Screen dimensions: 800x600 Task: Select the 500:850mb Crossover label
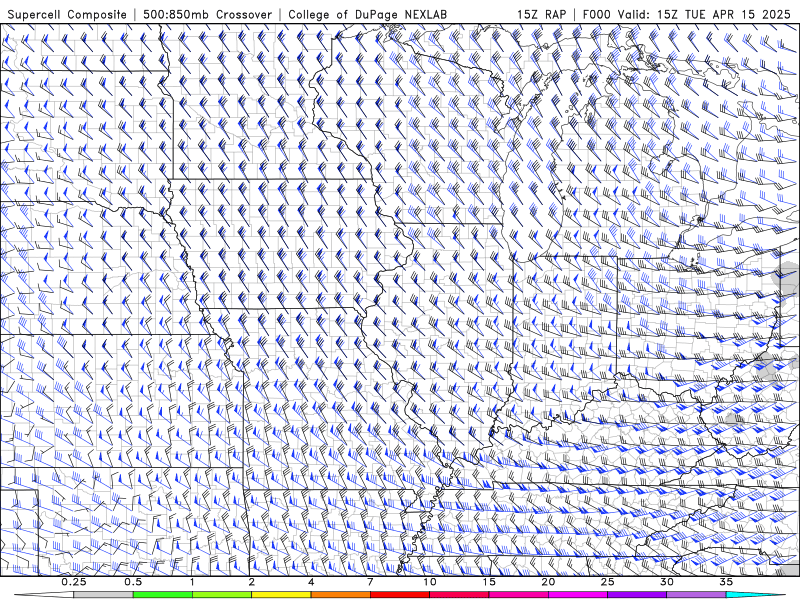point(208,14)
